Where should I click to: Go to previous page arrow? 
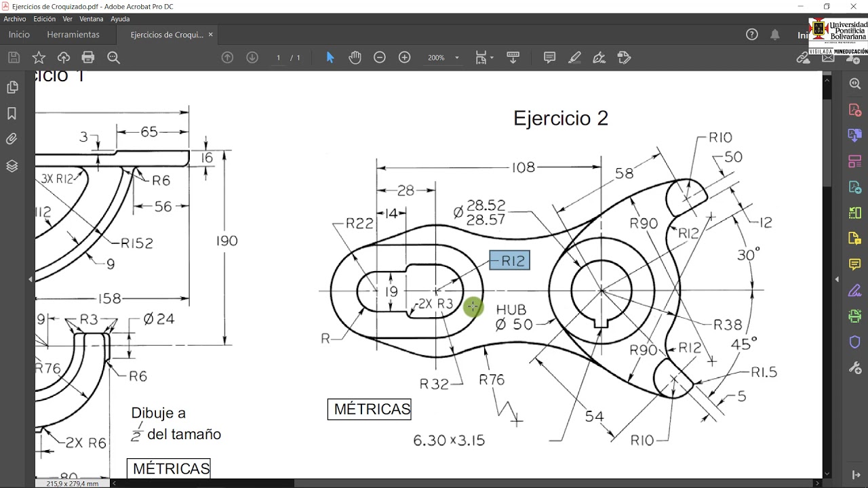pos(228,58)
